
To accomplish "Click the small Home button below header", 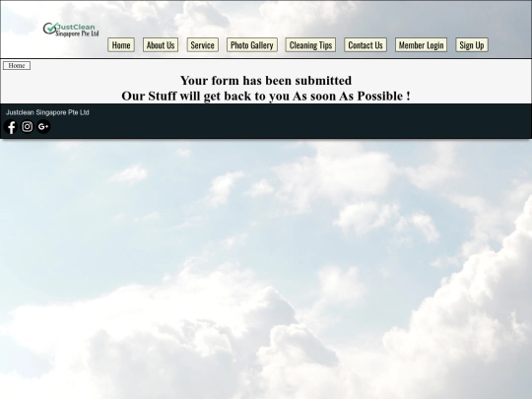I will tap(17, 65).
